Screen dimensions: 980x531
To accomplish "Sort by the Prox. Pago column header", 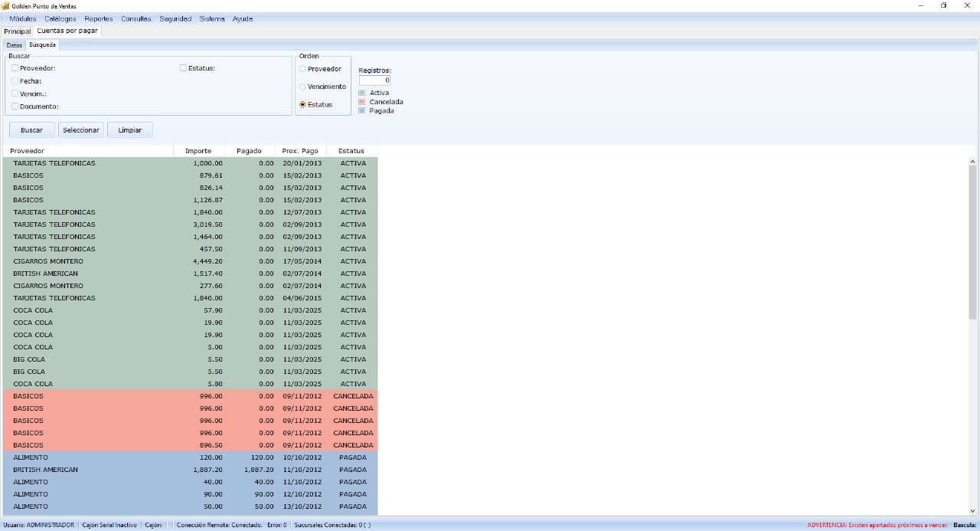I will (x=301, y=151).
